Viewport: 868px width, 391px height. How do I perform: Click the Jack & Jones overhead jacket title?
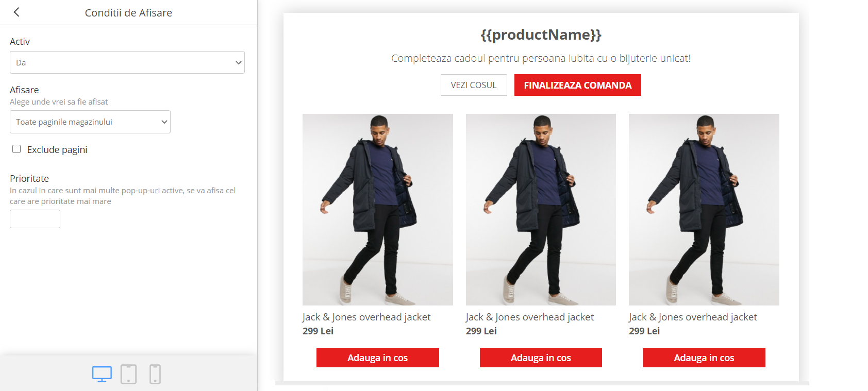(x=366, y=316)
